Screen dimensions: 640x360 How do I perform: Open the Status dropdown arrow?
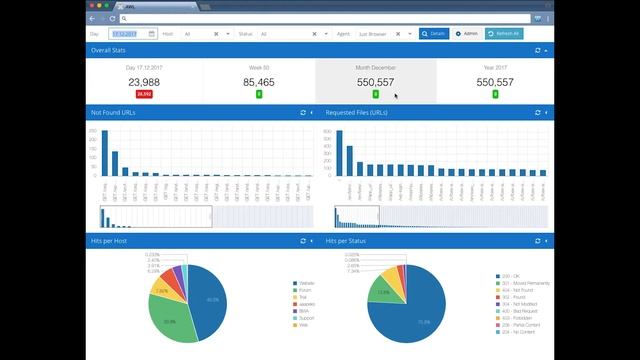[326, 34]
